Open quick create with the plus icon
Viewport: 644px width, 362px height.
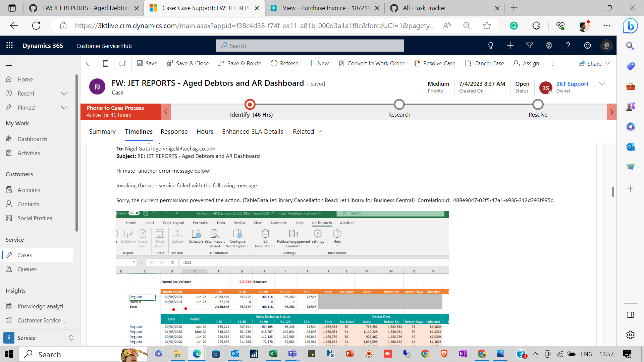(x=510, y=46)
